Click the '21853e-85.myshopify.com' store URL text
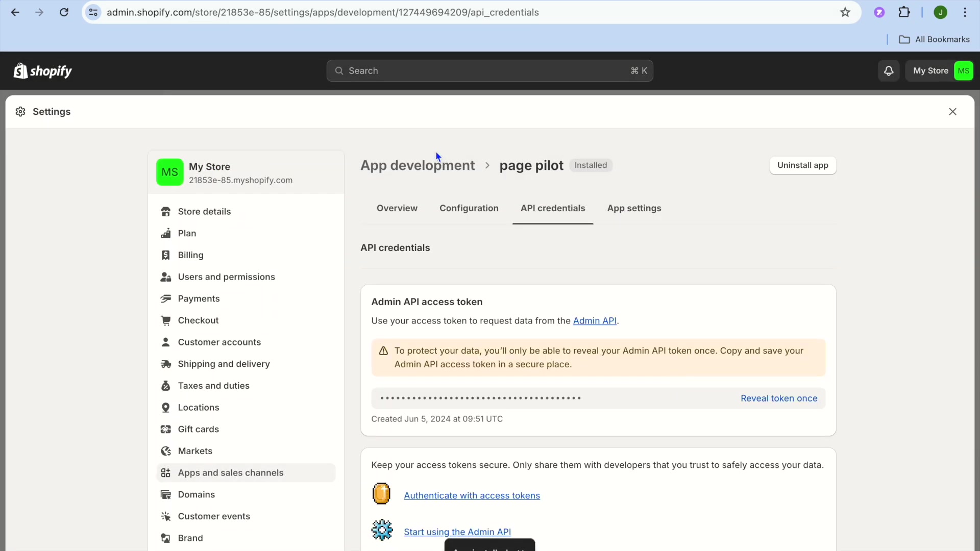980x551 pixels. (240, 180)
